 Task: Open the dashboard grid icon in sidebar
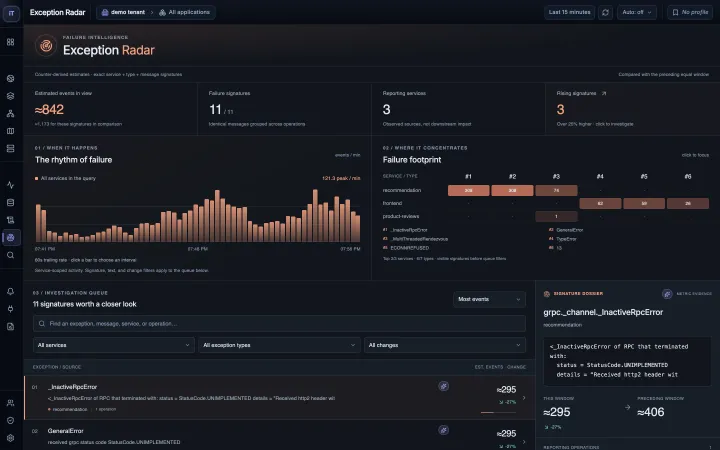[x=11, y=42]
